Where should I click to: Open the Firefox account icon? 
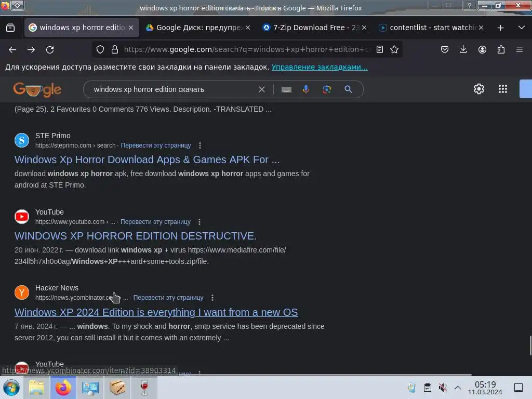(482, 49)
